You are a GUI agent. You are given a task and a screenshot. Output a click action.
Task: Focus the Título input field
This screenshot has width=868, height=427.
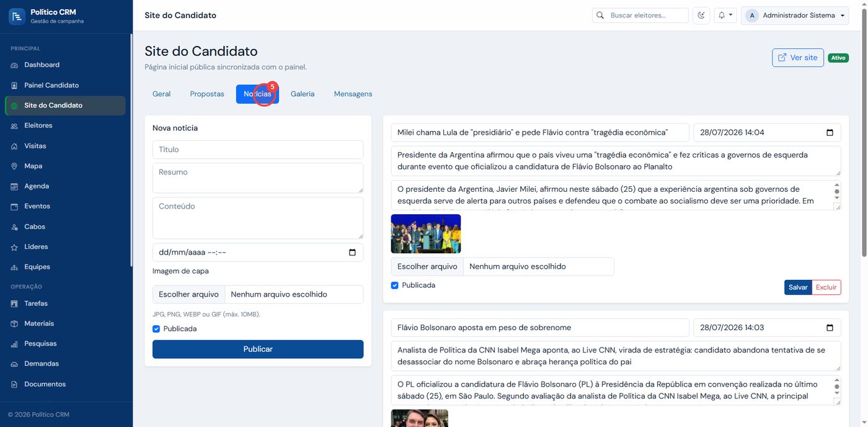(258, 150)
